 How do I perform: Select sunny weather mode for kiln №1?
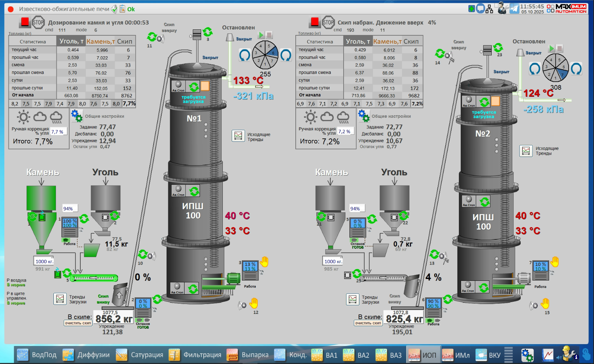pos(23,117)
